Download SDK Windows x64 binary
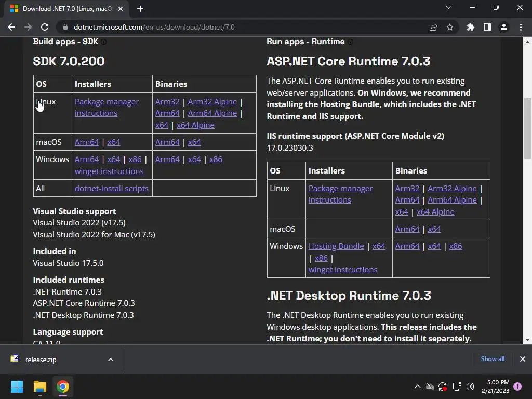The width and height of the screenshot is (532, 399). tap(194, 159)
